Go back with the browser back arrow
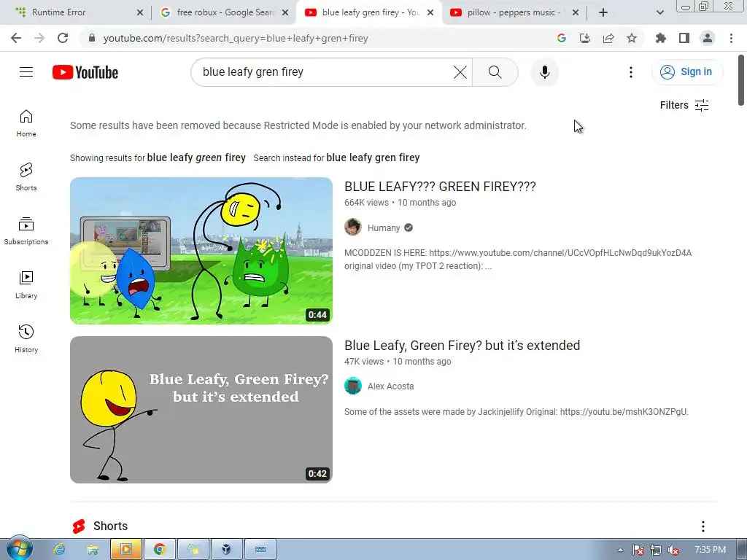Screen dimensions: 747x560 [x=16, y=38]
